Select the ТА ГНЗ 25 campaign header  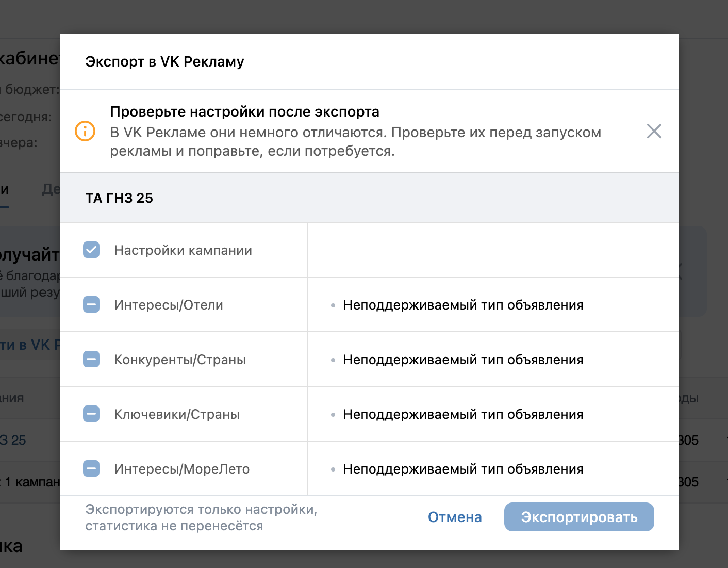[119, 198]
